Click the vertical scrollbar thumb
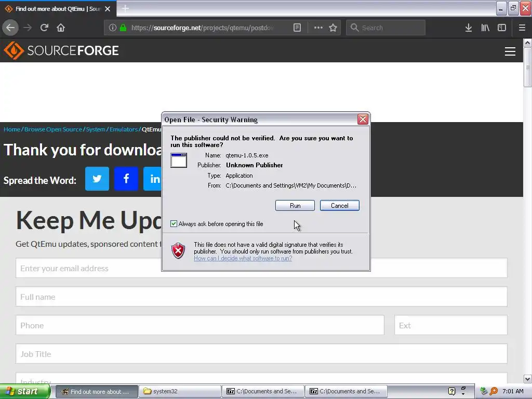Viewport: 532px width, 399px height. point(528,67)
